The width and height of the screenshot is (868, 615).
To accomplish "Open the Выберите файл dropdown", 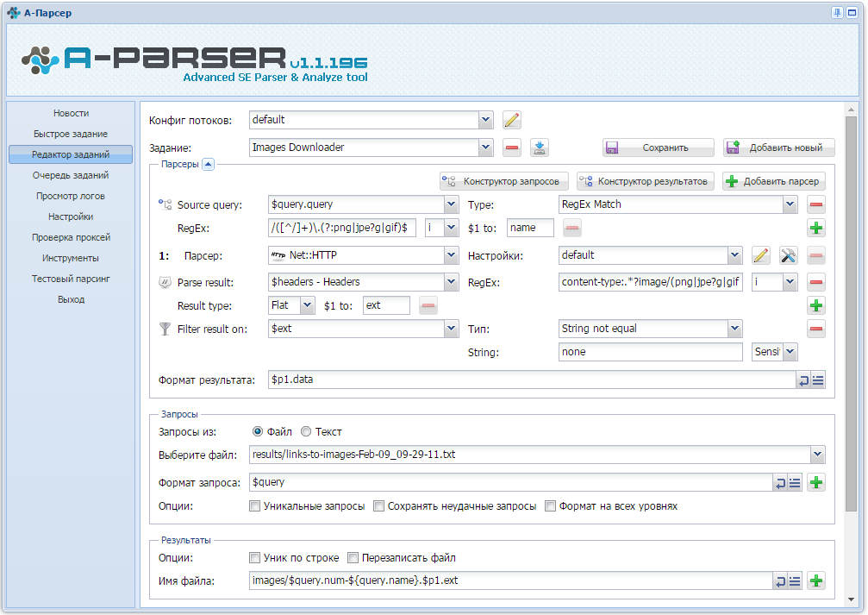I will [x=818, y=455].
